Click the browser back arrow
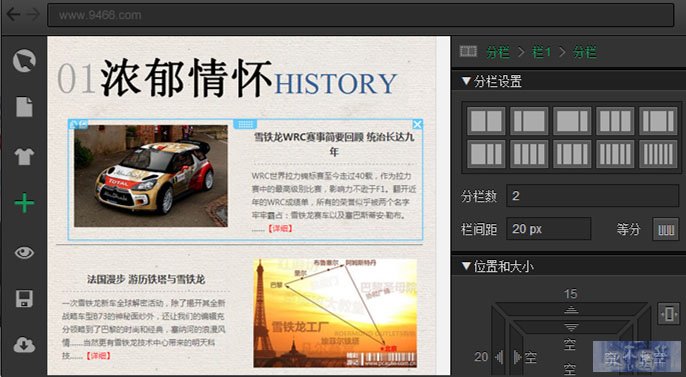This screenshot has width=686, height=377. point(13,15)
